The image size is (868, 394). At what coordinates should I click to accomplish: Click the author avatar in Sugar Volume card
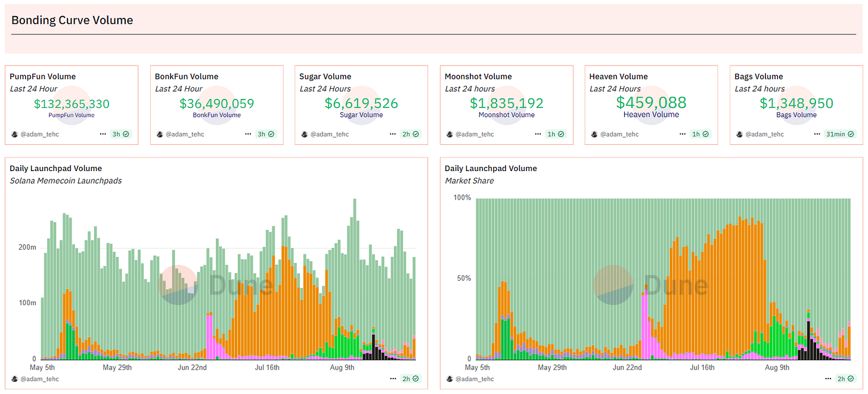tap(305, 134)
